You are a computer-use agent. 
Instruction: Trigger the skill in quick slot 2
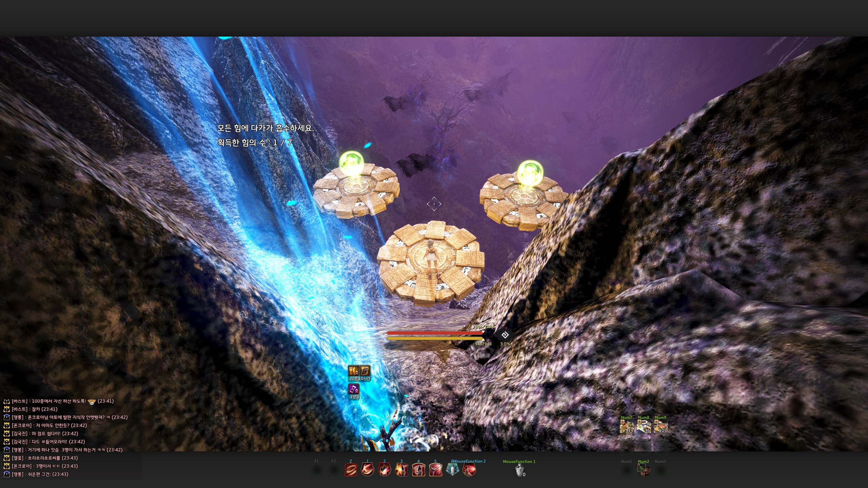pyautogui.click(x=384, y=470)
